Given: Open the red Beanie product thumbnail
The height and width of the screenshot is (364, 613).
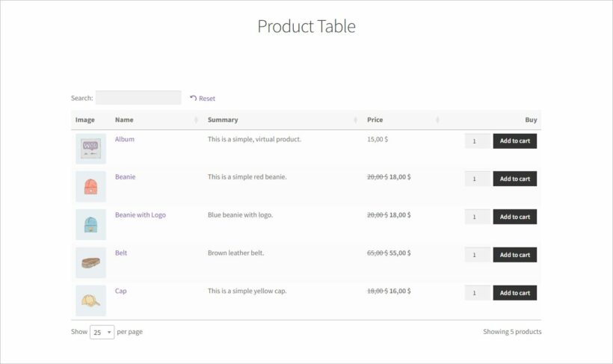Looking at the screenshot, I should 90,187.
